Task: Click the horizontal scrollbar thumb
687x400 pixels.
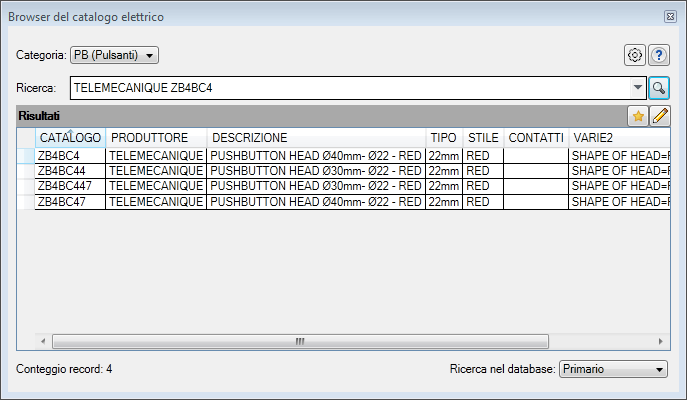Action: pyautogui.click(x=300, y=341)
